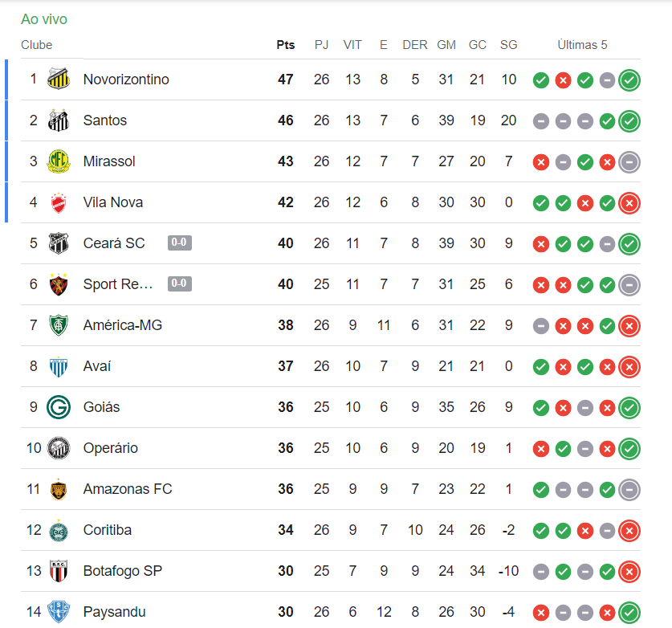
Task: Click the Novorizontino club crest icon
Action: click(x=59, y=80)
